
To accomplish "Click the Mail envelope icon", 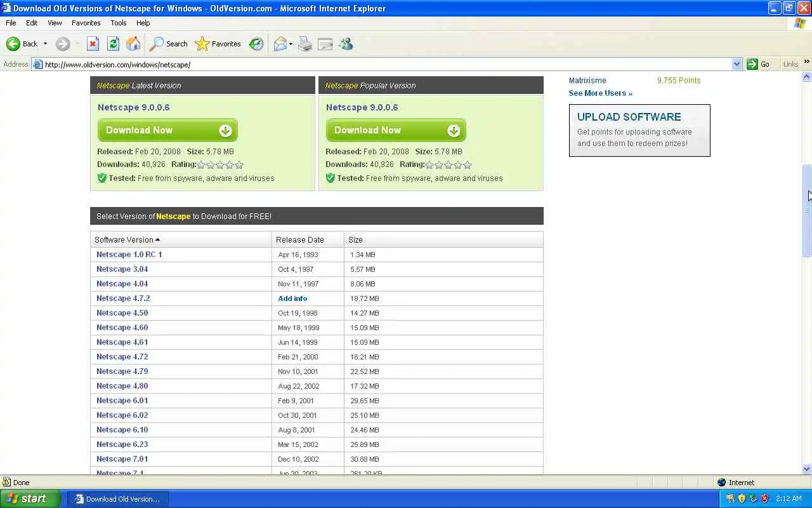I will pos(280,44).
